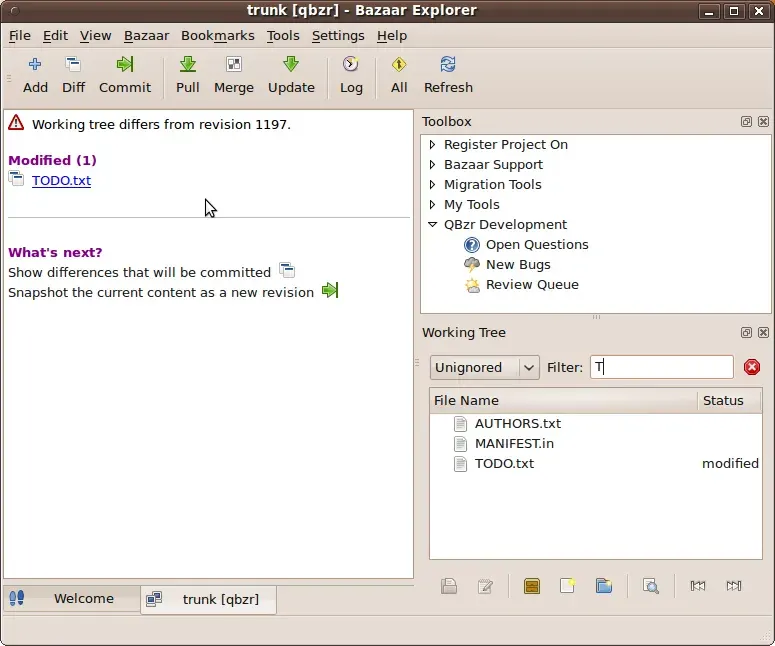Open the Tools menu
The height and width of the screenshot is (646, 775).
coord(283,36)
